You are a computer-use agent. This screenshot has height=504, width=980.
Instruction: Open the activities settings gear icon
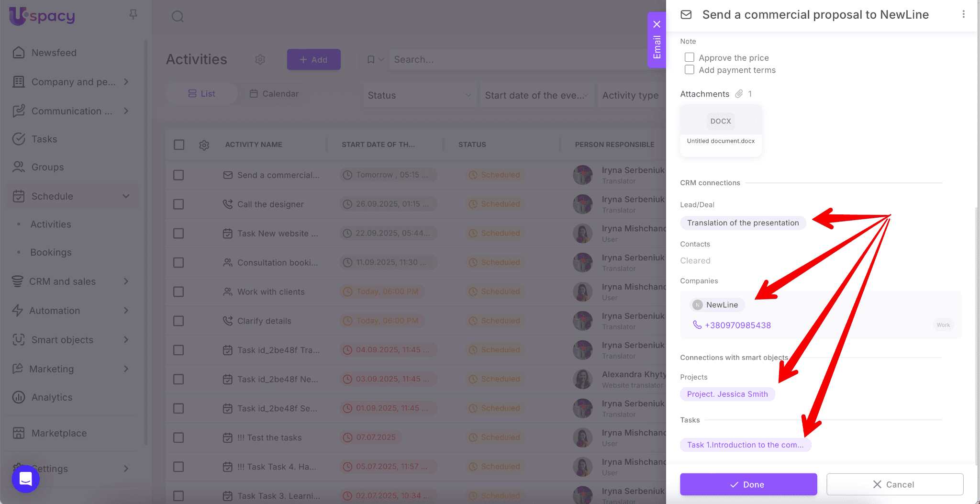coord(260,59)
